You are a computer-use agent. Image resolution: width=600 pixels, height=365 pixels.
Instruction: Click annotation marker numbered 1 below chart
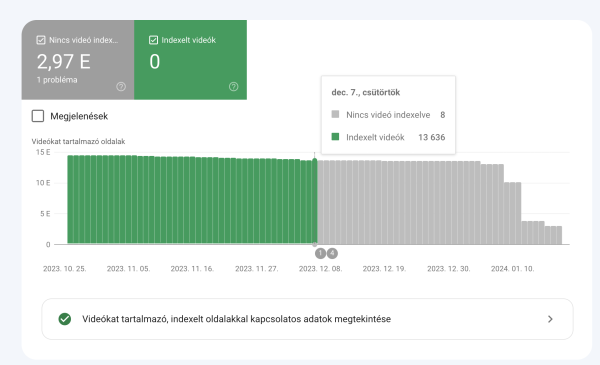[320, 253]
